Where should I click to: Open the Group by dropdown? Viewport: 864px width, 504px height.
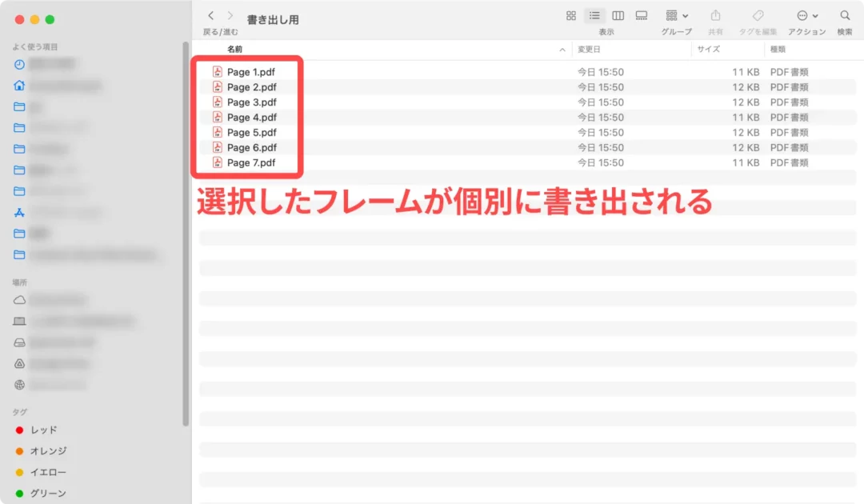pos(677,16)
